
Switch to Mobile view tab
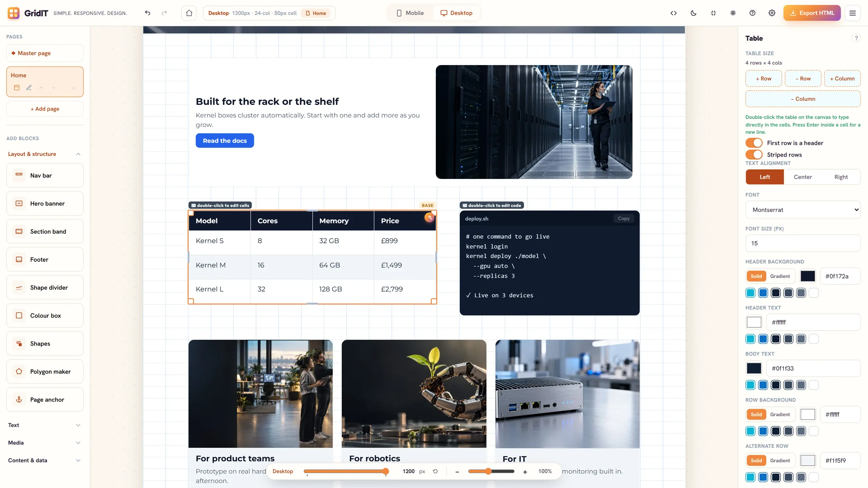[410, 13]
